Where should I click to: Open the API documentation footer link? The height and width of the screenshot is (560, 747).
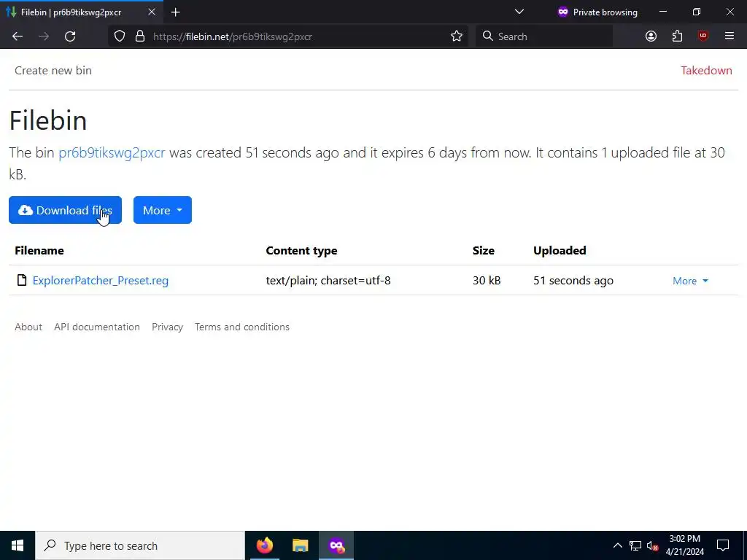click(97, 327)
